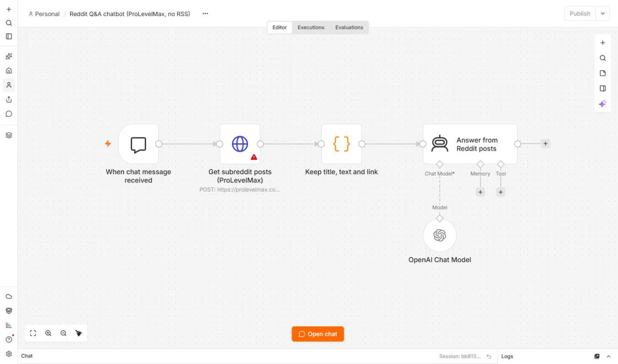
Task: Switch to the Executions tab
Action: pyautogui.click(x=311, y=27)
